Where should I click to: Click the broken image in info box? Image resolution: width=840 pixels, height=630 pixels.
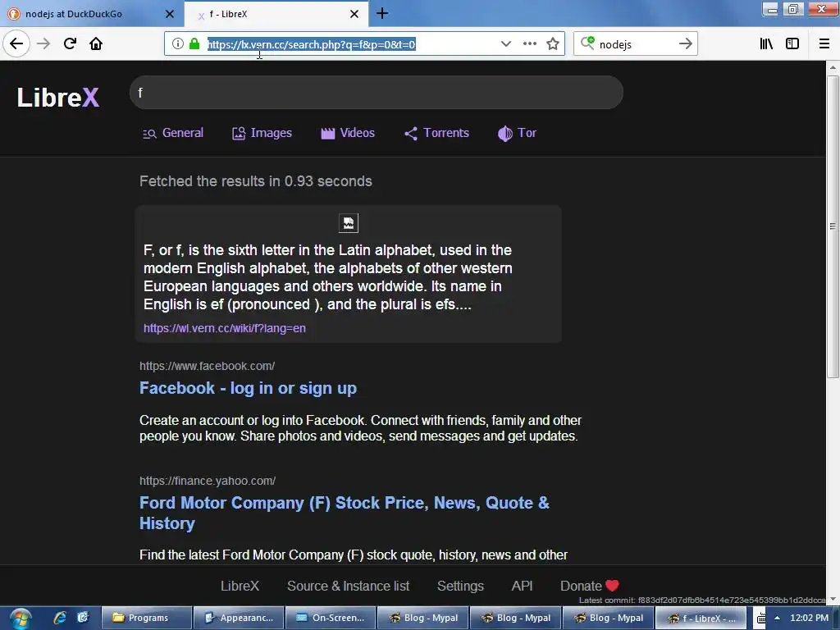pos(348,223)
